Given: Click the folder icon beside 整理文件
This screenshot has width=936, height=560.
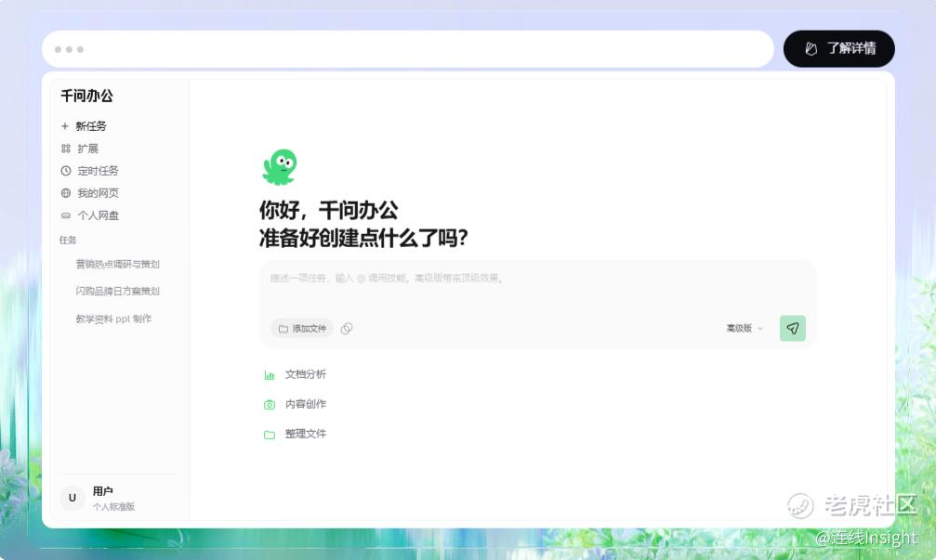Looking at the screenshot, I should pyautogui.click(x=270, y=435).
